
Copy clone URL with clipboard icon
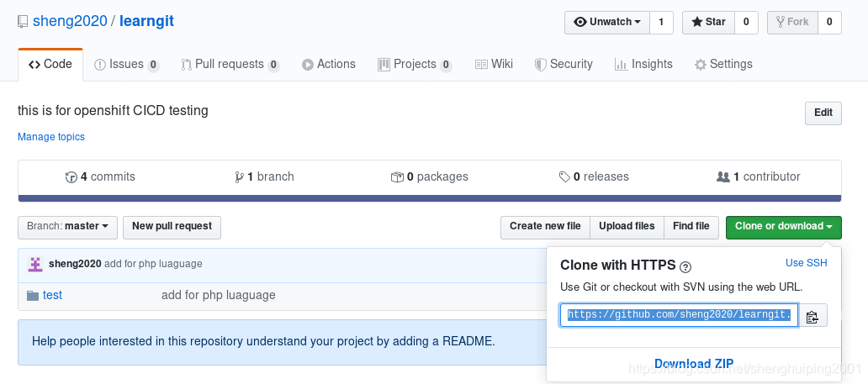812,317
